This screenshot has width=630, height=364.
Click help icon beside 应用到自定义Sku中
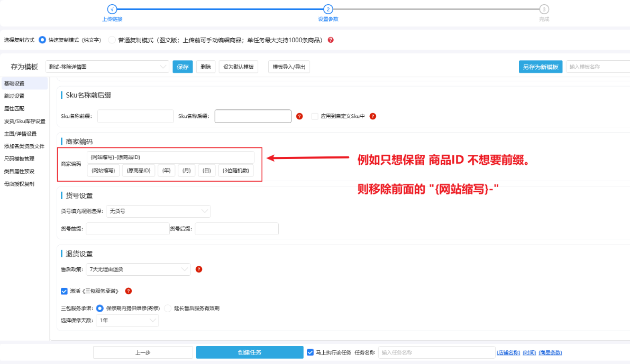(373, 116)
